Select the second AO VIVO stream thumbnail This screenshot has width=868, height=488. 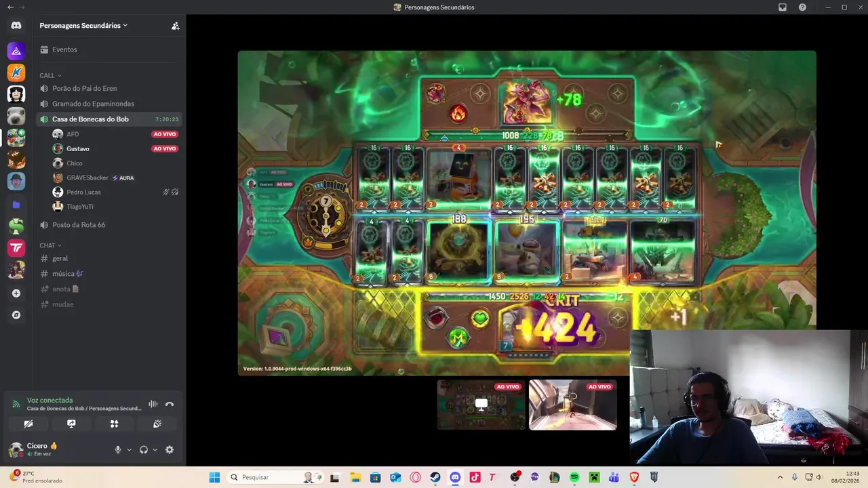click(x=573, y=405)
